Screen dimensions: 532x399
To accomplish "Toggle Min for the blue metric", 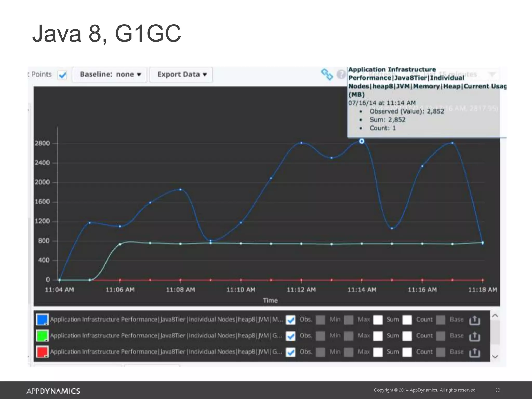I will pos(320,320).
